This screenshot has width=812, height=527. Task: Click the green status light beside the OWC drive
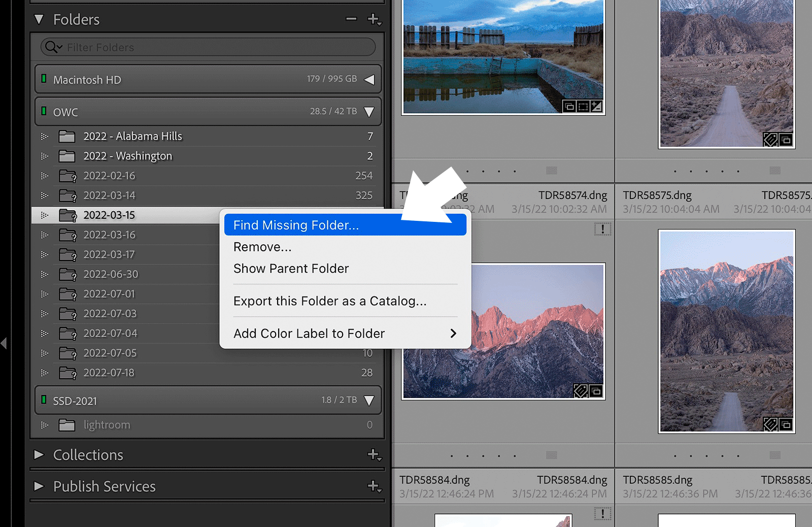(x=44, y=112)
